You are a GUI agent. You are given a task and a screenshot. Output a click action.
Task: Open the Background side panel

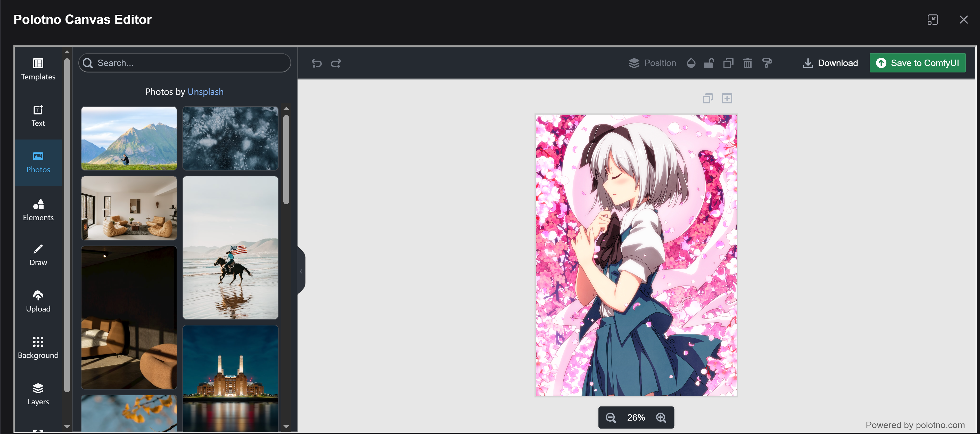click(38, 348)
